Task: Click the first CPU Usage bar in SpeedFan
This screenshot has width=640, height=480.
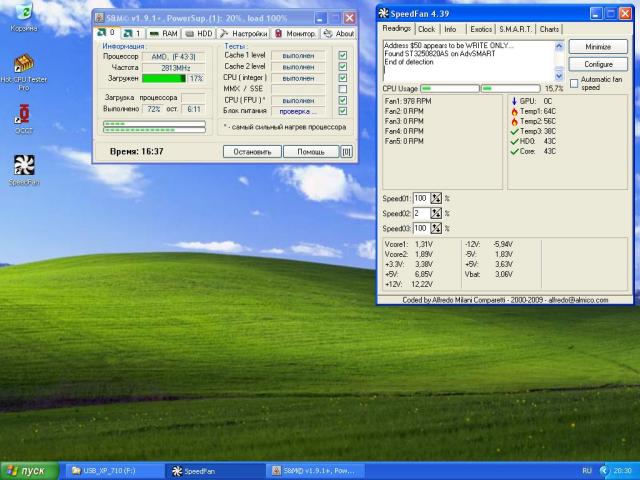Action: click(x=450, y=89)
